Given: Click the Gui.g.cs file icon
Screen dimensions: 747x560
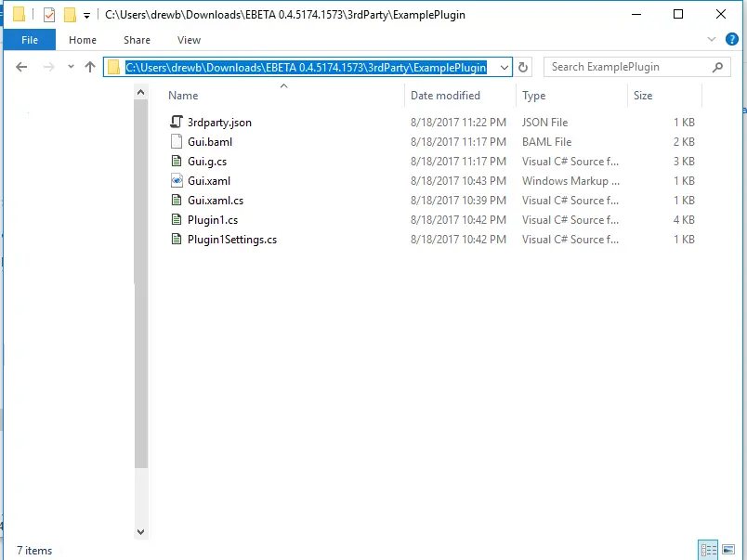Looking at the screenshot, I should tap(177, 161).
